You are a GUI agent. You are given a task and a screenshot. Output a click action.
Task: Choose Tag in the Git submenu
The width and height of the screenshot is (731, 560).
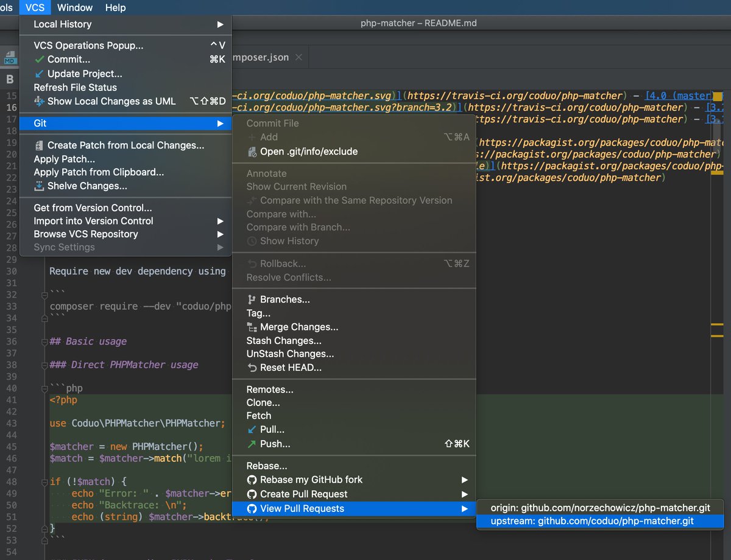pos(354,313)
